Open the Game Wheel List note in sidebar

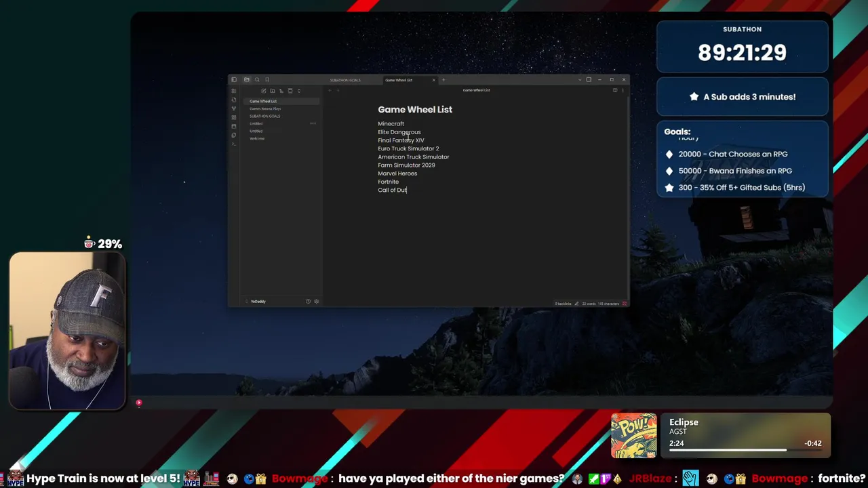(281, 101)
